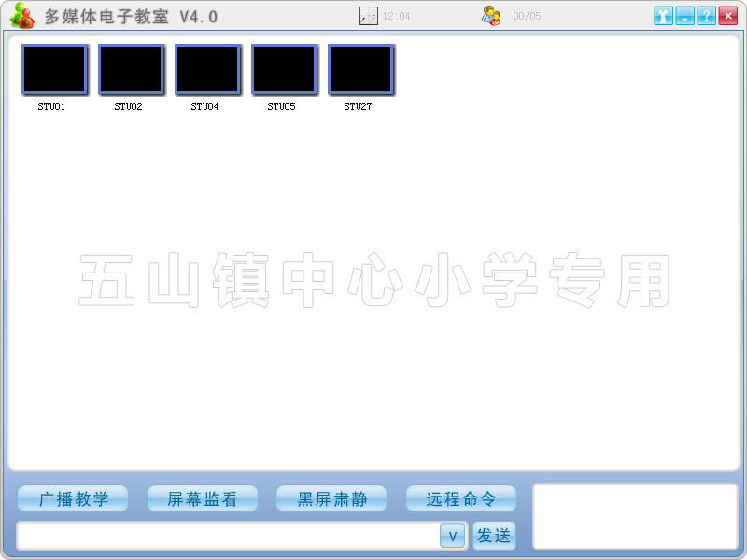Minimize the classroom window
The image size is (747, 560).
(684, 16)
